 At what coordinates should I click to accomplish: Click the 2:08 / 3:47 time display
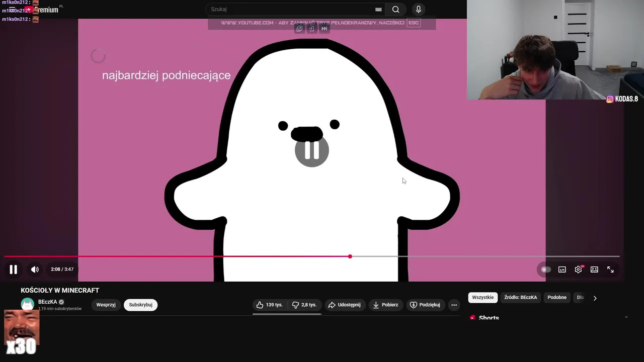click(62, 269)
